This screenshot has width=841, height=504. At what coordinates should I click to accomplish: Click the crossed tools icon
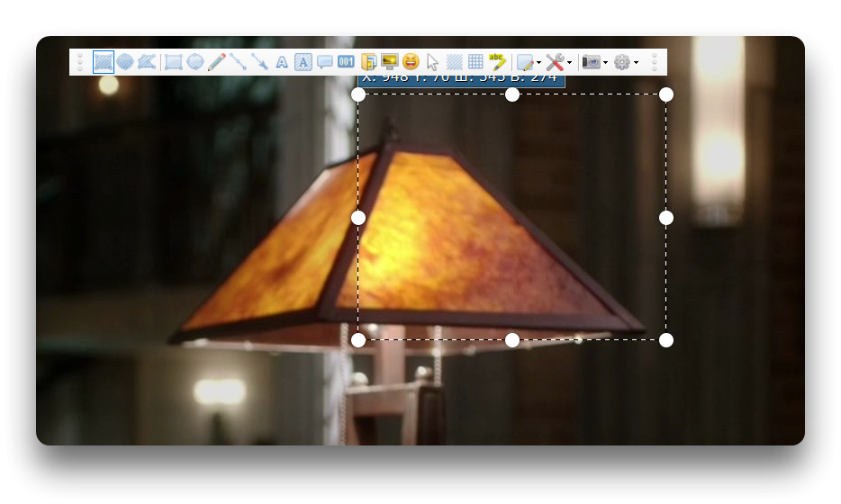[556, 62]
